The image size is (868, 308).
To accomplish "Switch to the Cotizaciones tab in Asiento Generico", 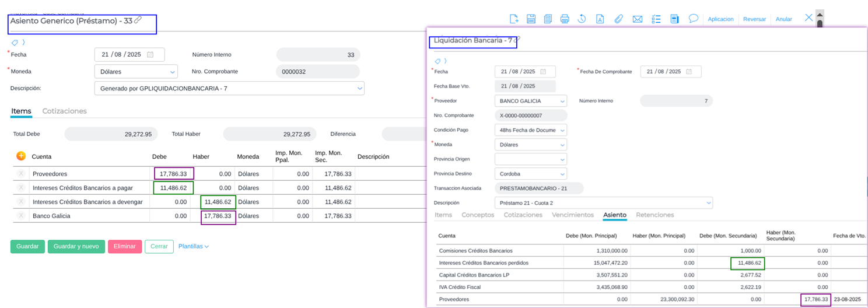I will tap(64, 111).
